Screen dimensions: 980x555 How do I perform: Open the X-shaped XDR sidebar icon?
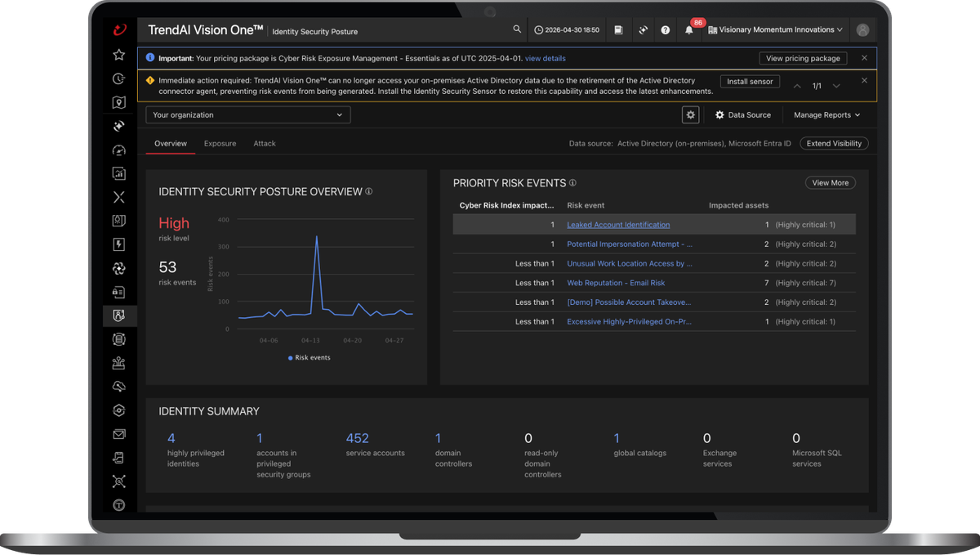119,197
